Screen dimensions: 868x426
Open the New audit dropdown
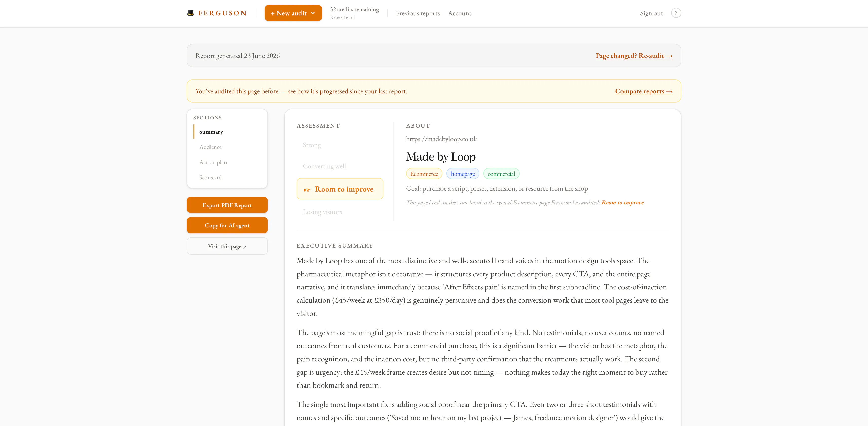[x=293, y=13]
